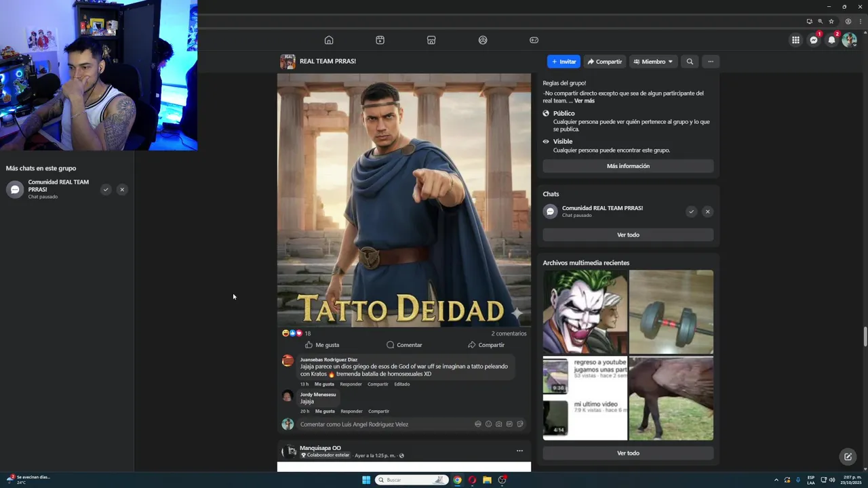Open Comunidad REAL TEAM PRRAS! chat in left sidebar
The height and width of the screenshot is (488, 868).
(51, 189)
